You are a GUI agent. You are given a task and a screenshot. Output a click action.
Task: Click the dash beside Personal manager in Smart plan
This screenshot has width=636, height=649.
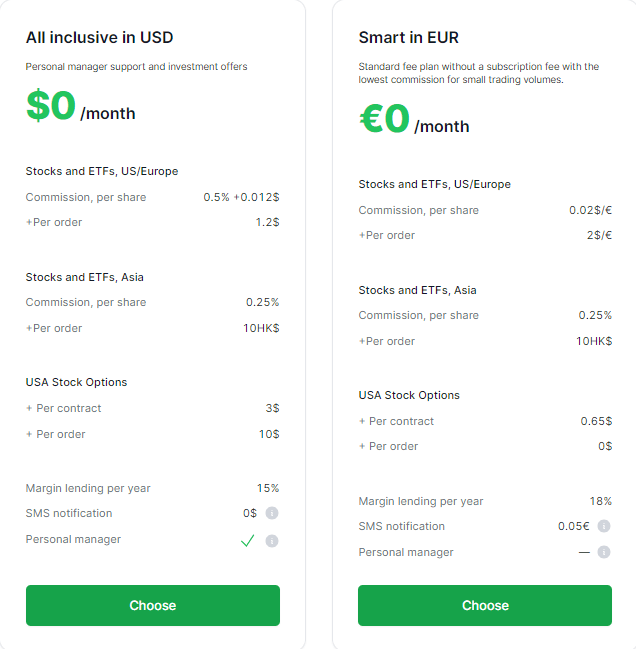[584, 552]
